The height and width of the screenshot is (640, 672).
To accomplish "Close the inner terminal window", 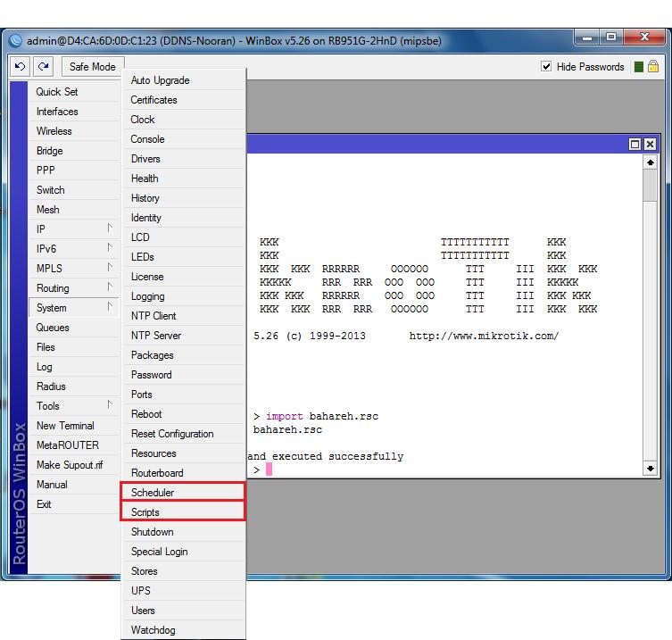I will 651,144.
